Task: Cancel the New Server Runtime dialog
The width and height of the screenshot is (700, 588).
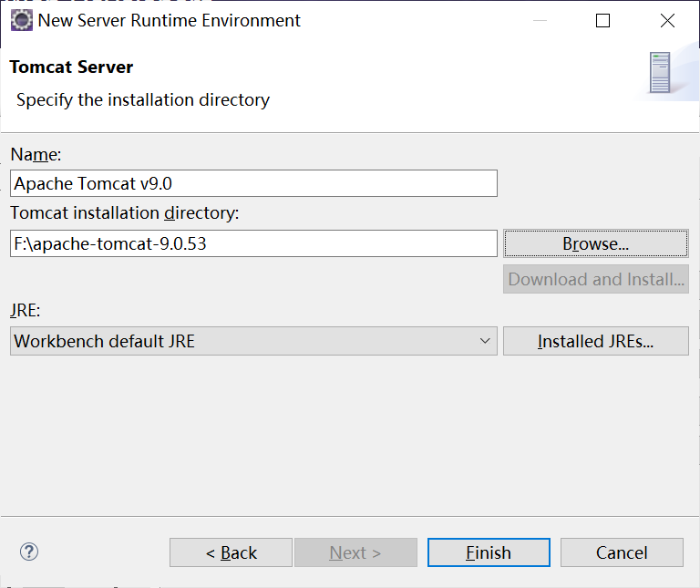Action: [622, 552]
